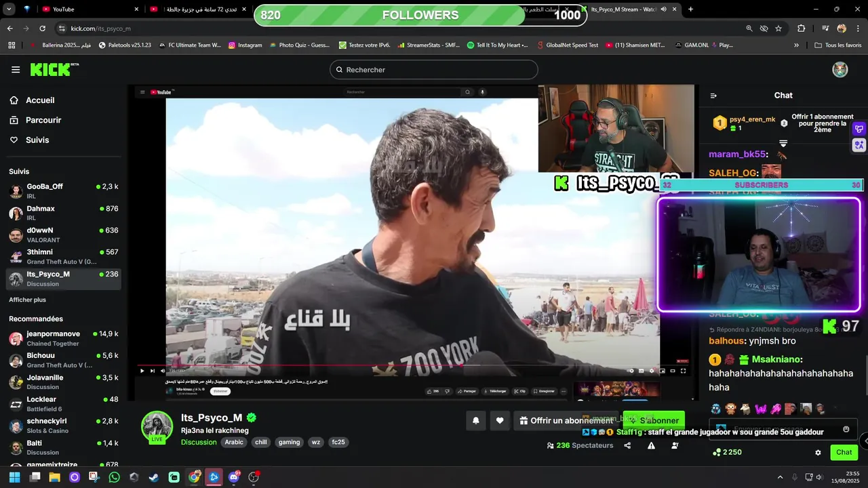Open File Explorer from the taskbar
This screenshot has height=488, width=868.
tap(54, 477)
